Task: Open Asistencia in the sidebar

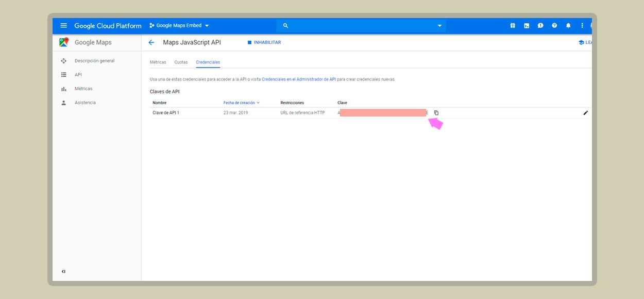Action: pyautogui.click(x=85, y=103)
